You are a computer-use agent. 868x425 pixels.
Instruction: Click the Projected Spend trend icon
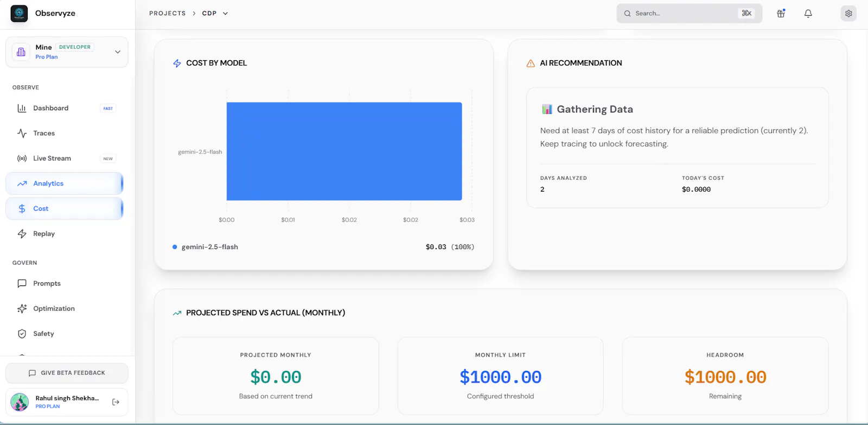click(177, 313)
